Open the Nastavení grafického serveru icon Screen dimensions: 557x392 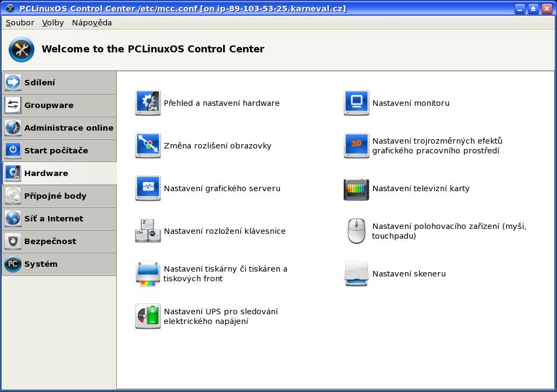[148, 188]
